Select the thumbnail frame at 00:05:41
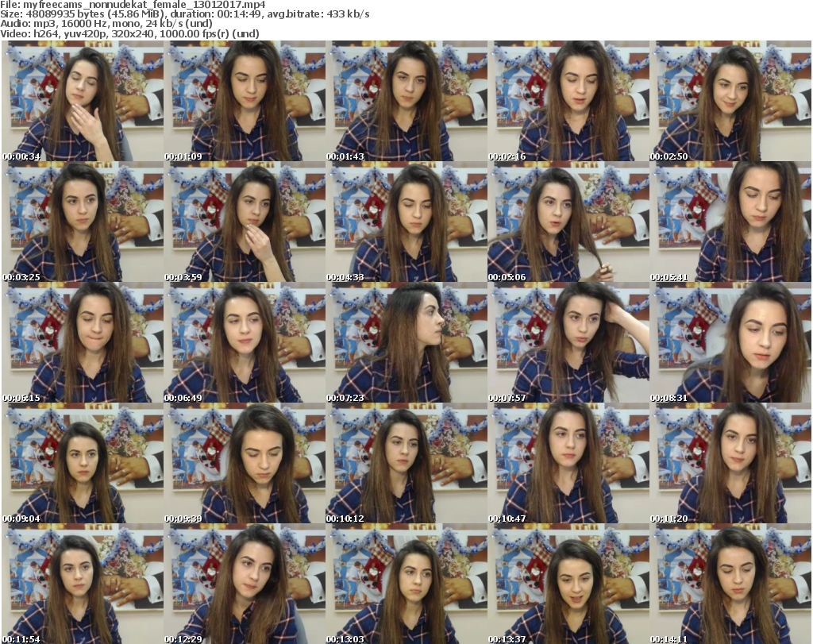813x644 pixels. [x=730, y=222]
